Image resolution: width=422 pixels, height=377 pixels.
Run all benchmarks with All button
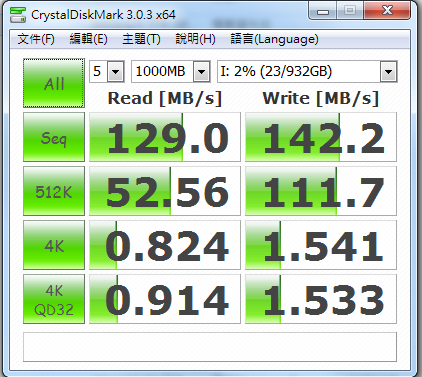click(54, 83)
